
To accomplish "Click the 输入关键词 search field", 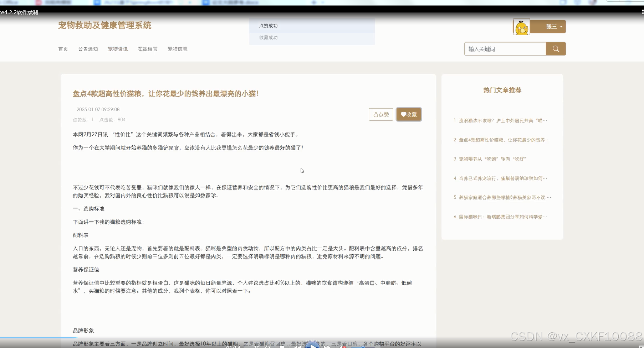I will (x=505, y=49).
